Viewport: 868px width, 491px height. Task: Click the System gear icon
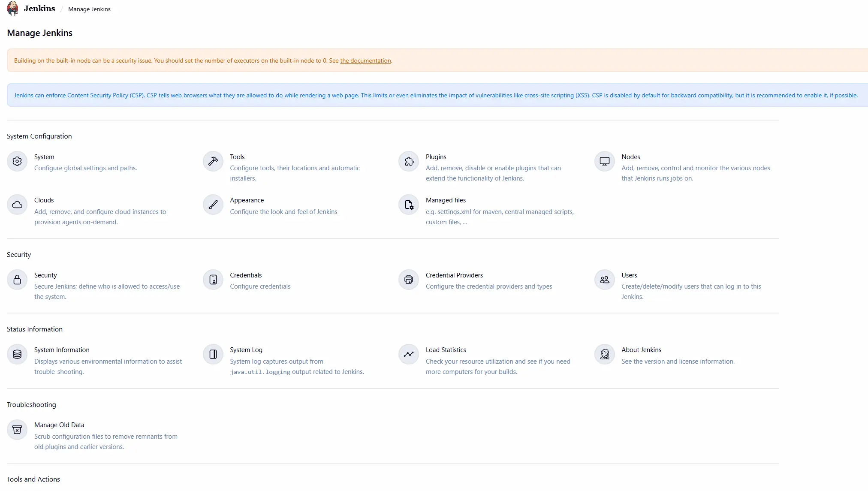tap(17, 162)
